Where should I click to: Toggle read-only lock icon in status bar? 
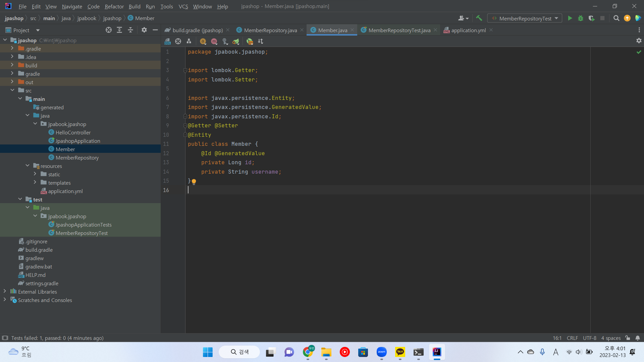click(628, 338)
